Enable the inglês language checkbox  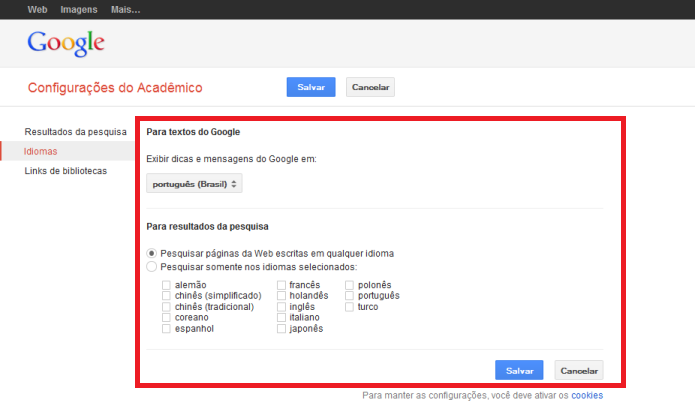click(x=281, y=307)
